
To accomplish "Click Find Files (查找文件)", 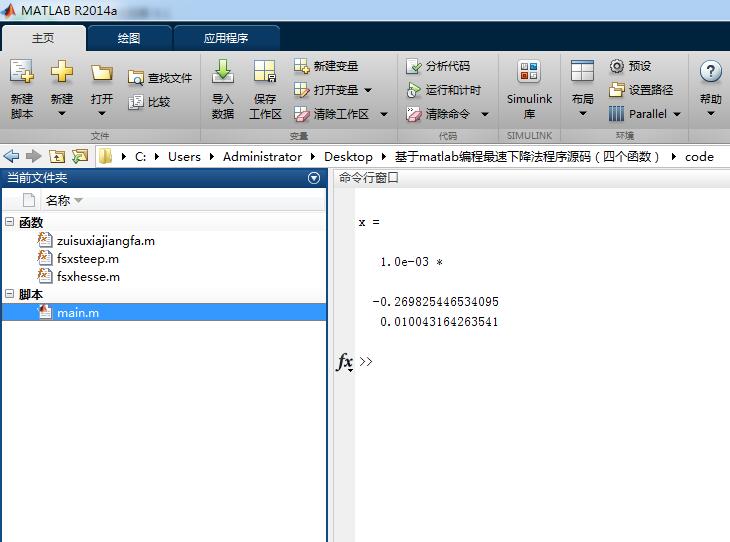I will 160,78.
